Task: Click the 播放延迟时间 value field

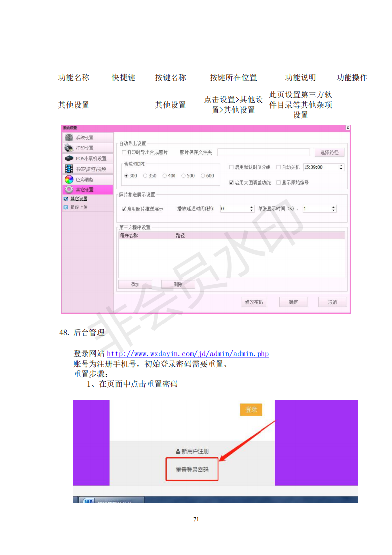Action: [235, 209]
